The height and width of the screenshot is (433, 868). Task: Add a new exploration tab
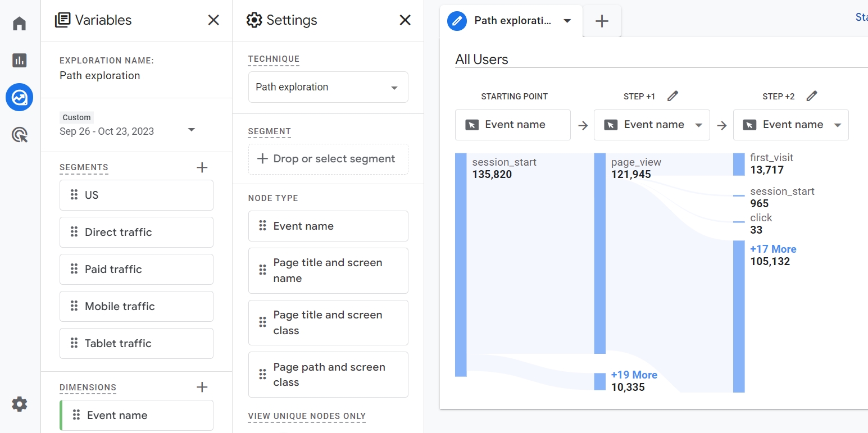pyautogui.click(x=602, y=21)
